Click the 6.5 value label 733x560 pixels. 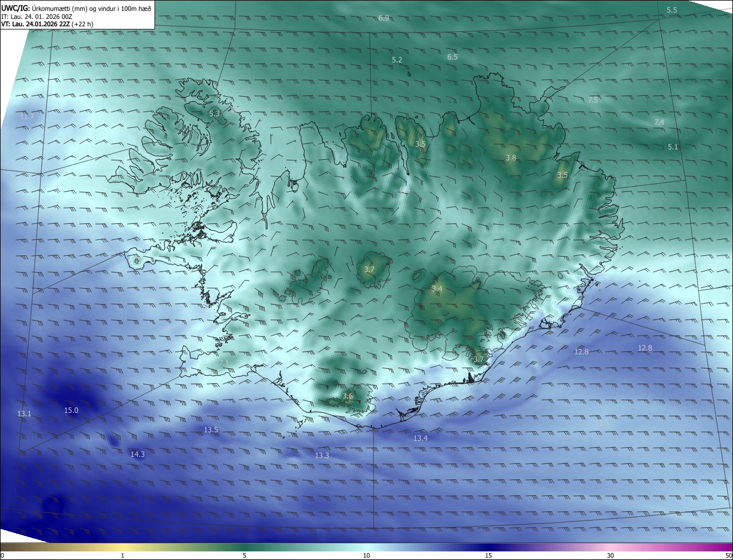pyautogui.click(x=452, y=57)
